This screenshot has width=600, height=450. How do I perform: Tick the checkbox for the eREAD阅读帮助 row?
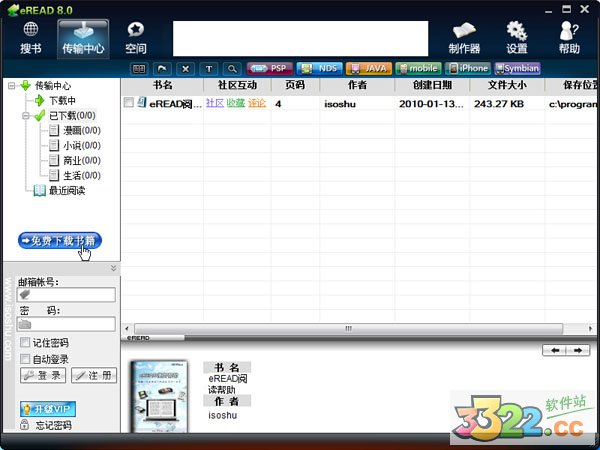point(129,102)
